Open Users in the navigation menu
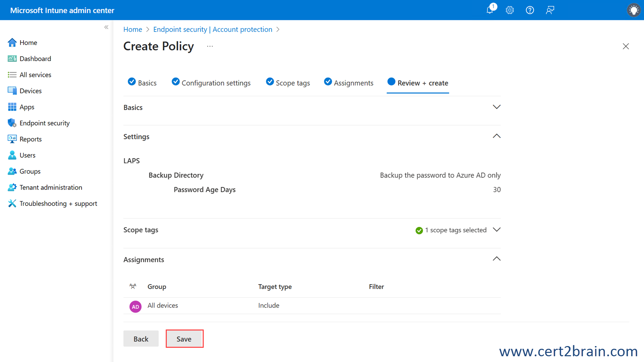This screenshot has height=362, width=644. pos(27,155)
